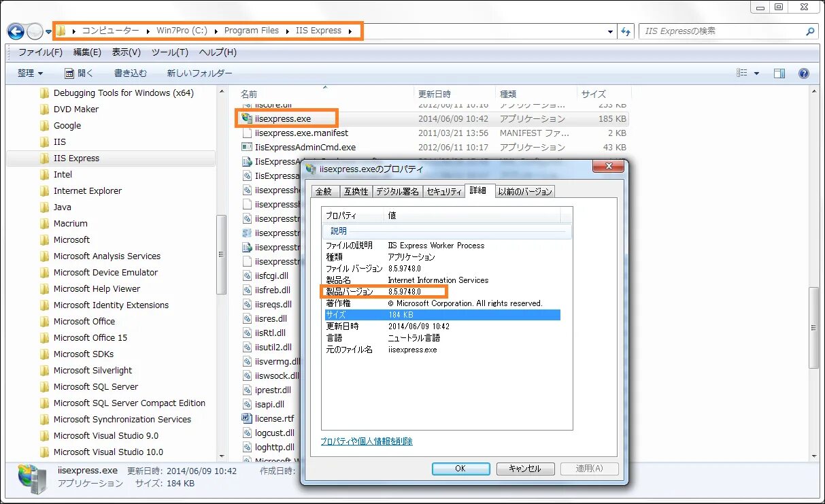825x504 pixels.
Task: Select Microsoft Visual Studio 10.0 folder
Action: [108, 452]
